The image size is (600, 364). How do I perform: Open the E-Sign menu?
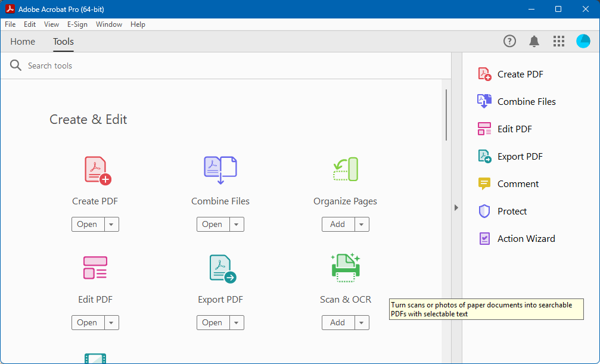[x=77, y=24]
